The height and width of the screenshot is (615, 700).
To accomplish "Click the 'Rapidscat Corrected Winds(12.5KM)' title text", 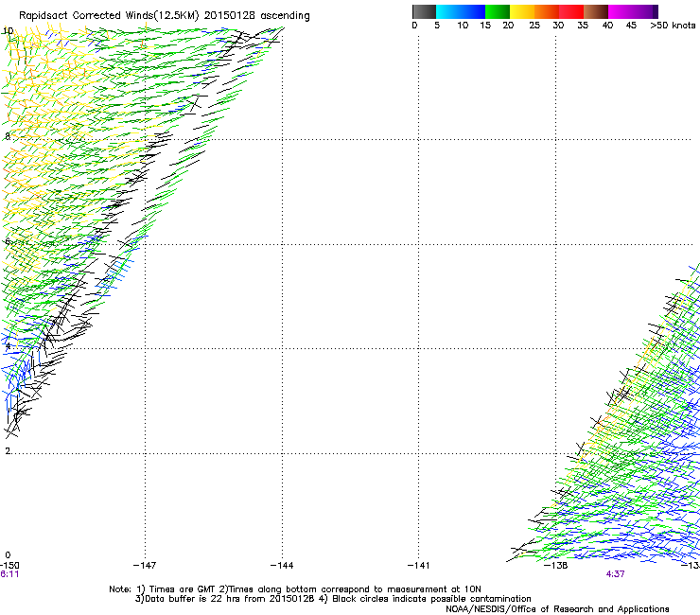I will click(x=109, y=16).
